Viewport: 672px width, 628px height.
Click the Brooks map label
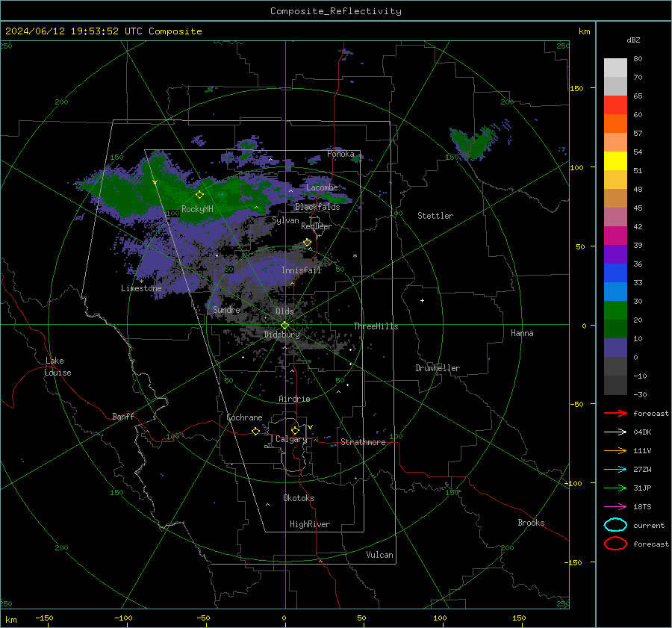(531, 523)
